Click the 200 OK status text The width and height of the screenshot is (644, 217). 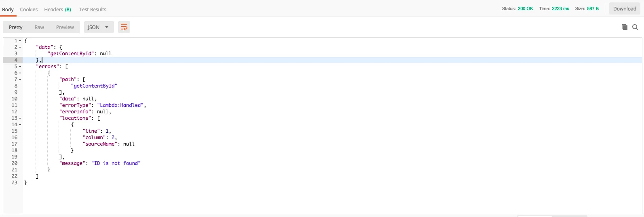pos(525,8)
